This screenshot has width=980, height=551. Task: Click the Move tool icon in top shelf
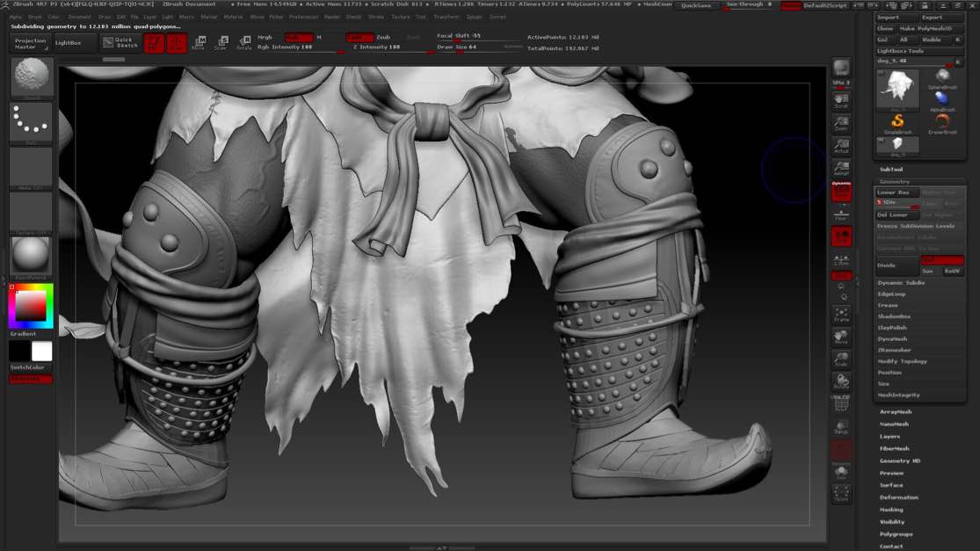pyautogui.click(x=200, y=42)
